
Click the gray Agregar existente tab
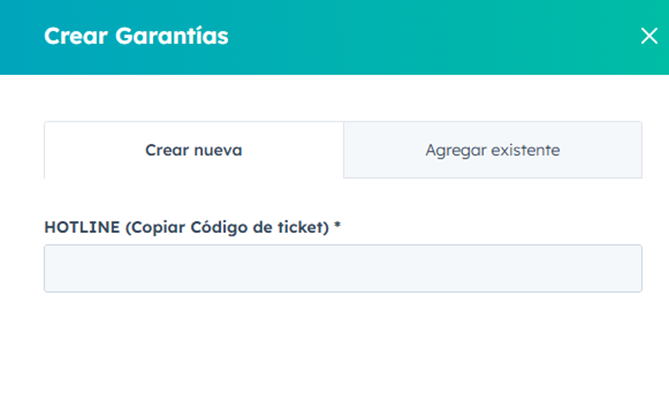(492, 150)
